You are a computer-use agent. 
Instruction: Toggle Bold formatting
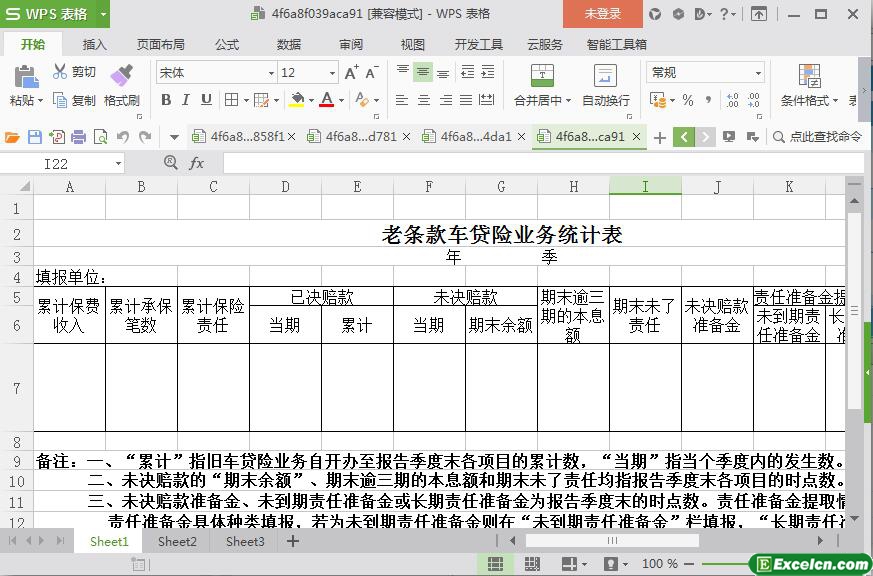tap(166, 100)
